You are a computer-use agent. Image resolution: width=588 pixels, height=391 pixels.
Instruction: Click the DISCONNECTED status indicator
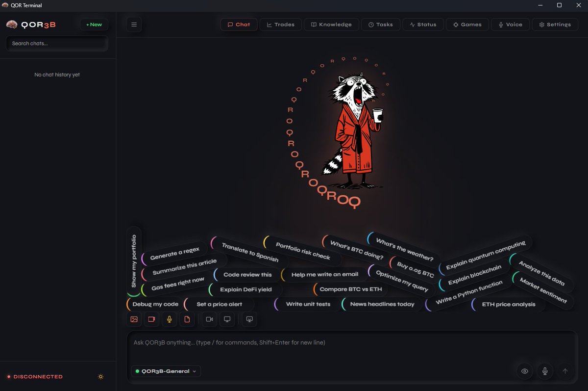(35, 377)
